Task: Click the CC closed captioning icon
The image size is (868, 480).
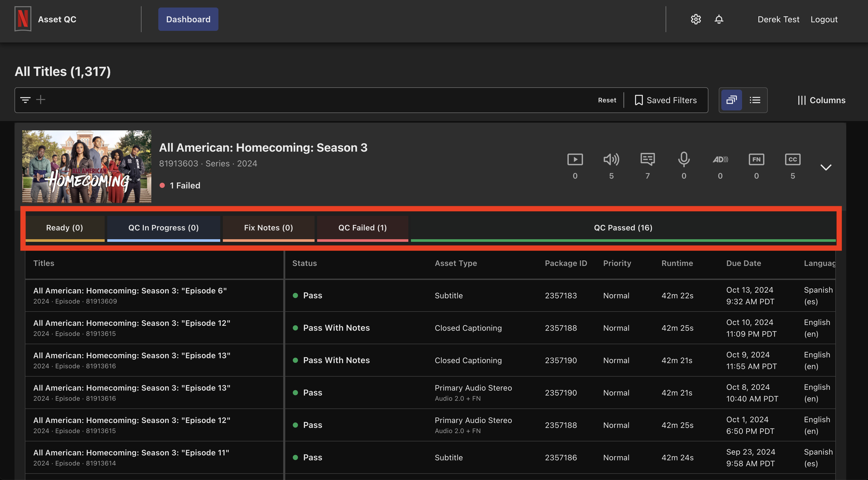Action: pyautogui.click(x=793, y=159)
